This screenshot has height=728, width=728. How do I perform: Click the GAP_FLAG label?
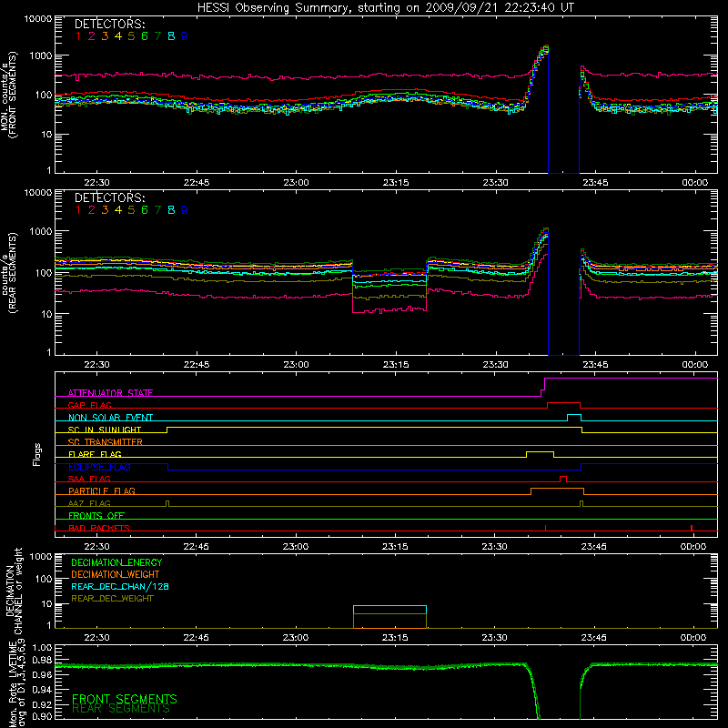[89, 405]
